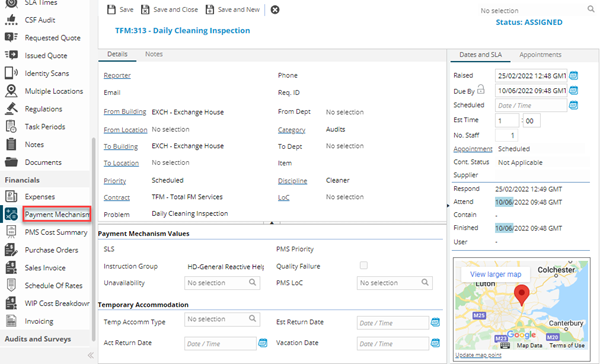This screenshot has height=364, width=600.
Task: Click the Category link
Action: tap(292, 130)
